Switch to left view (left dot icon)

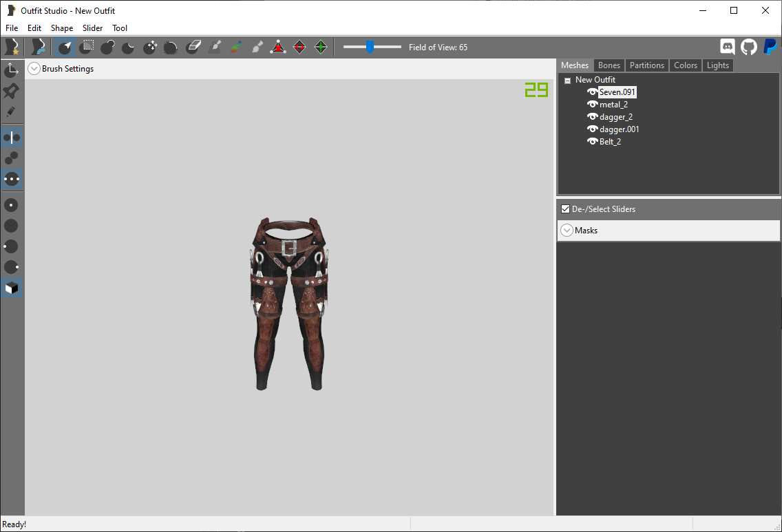[x=12, y=246]
